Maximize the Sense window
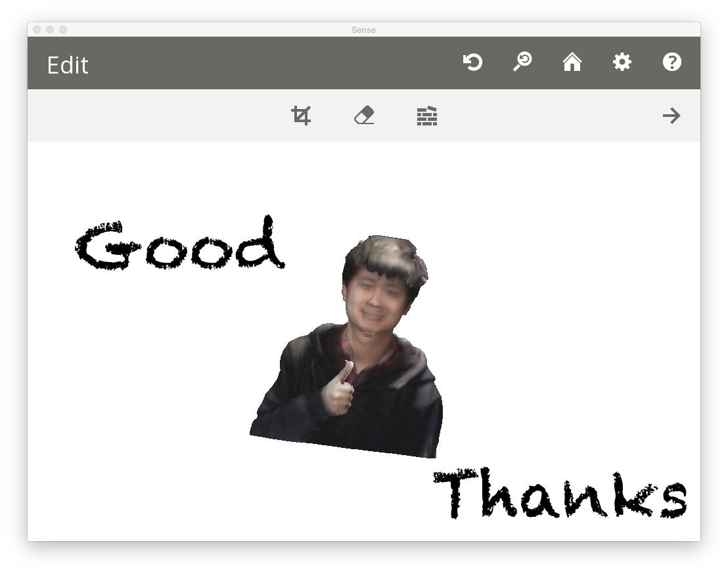The image size is (728, 574). 63,30
